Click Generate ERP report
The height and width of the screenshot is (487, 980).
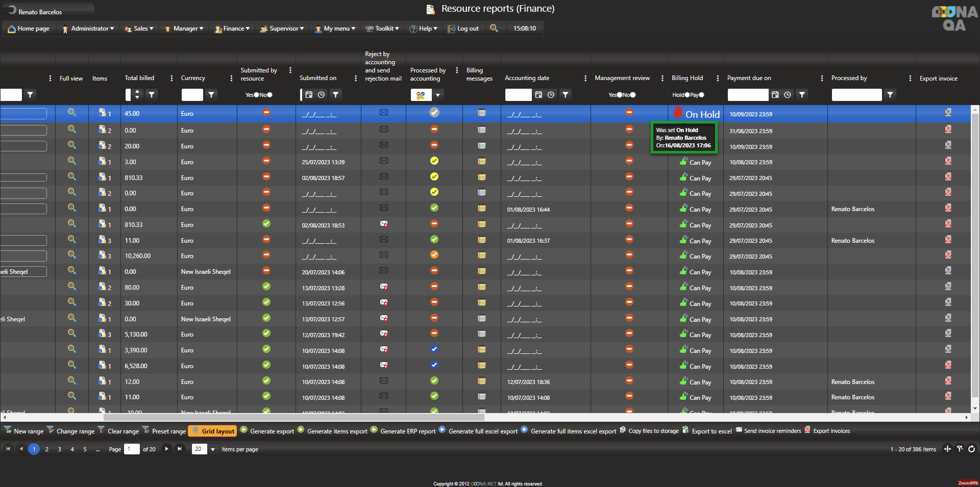(407, 431)
